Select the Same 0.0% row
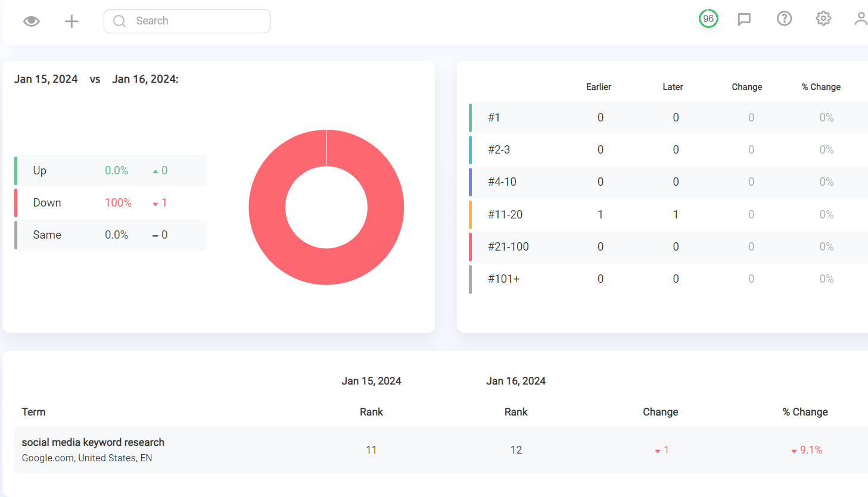This screenshot has width=868, height=497. coord(111,235)
